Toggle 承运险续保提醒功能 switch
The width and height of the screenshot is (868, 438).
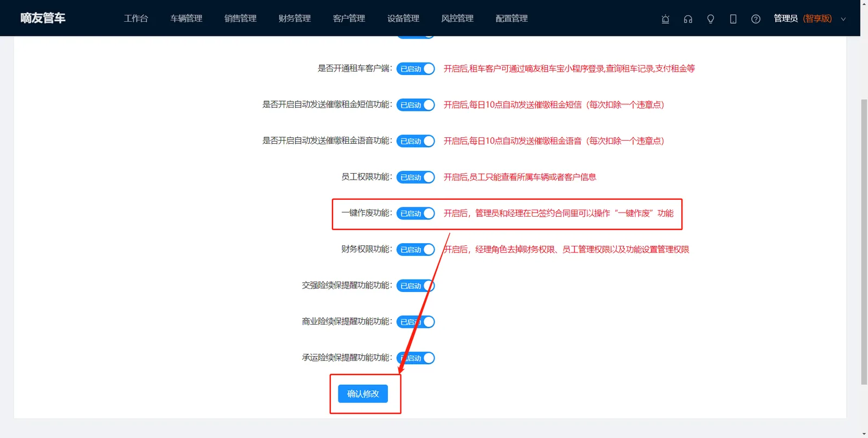click(x=416, y=358)
